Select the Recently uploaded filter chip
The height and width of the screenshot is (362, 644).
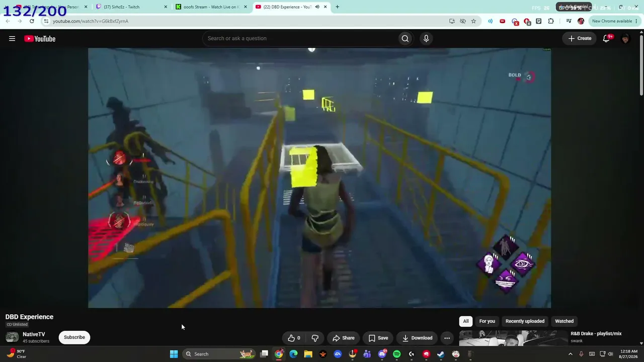[525, 321]
